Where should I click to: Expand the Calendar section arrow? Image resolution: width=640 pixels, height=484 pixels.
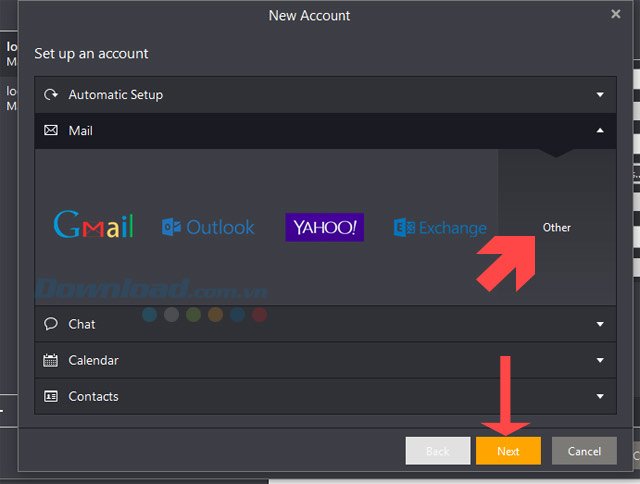600,360
